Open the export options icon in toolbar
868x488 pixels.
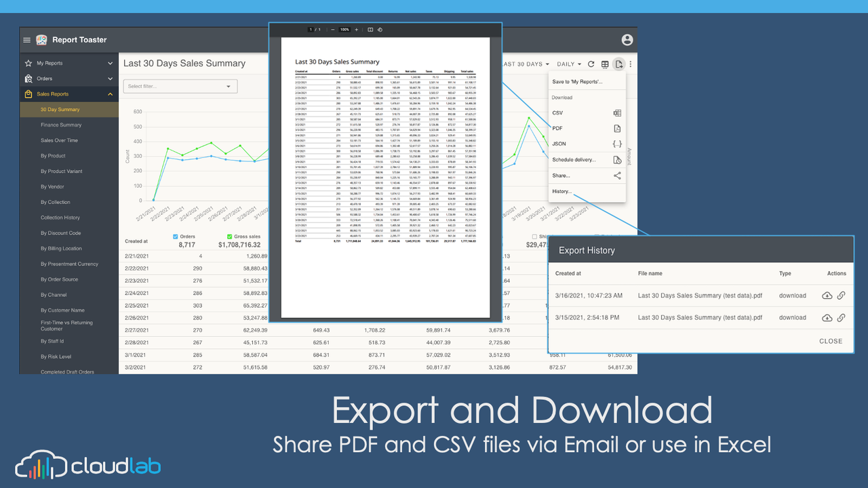click(x=618, y=64)
